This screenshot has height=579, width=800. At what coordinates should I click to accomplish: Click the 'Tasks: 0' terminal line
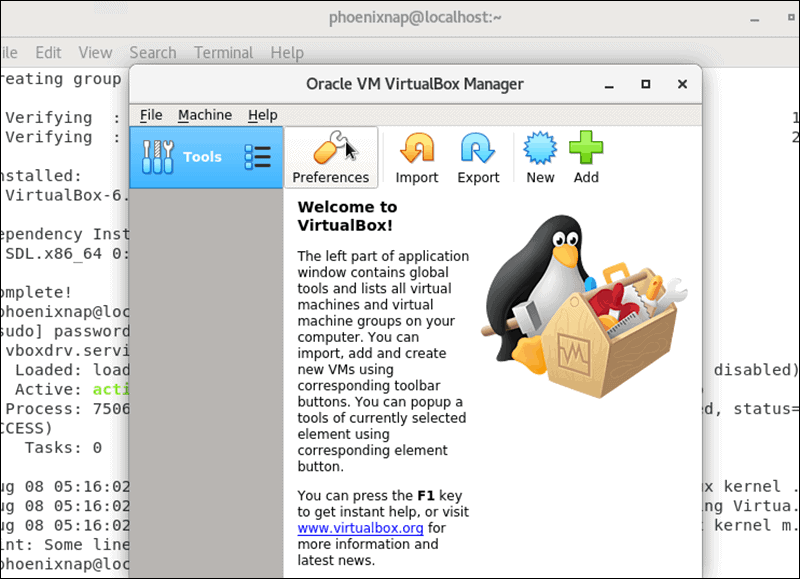(63, 448)
